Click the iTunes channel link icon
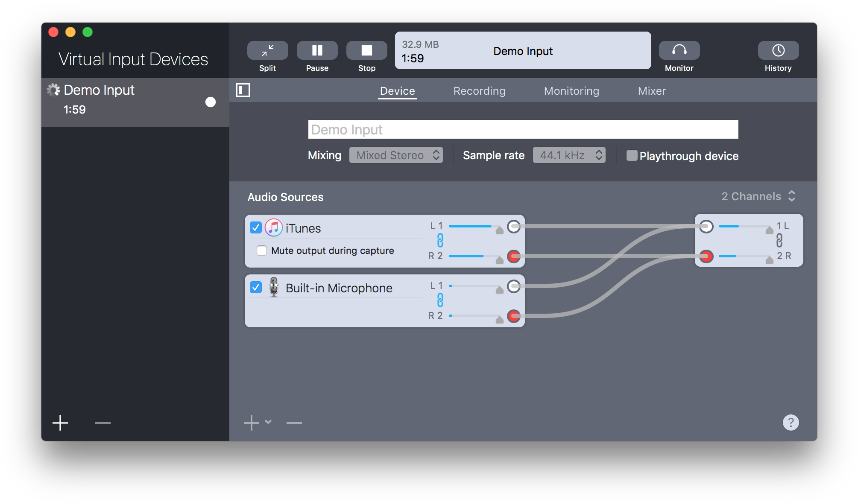 click(440, 241)
